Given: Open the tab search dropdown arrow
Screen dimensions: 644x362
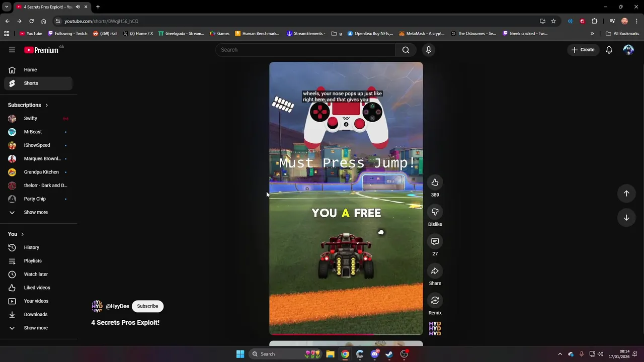Looking at the screenshot, I should pyautogui.click(x=7, y=7).
